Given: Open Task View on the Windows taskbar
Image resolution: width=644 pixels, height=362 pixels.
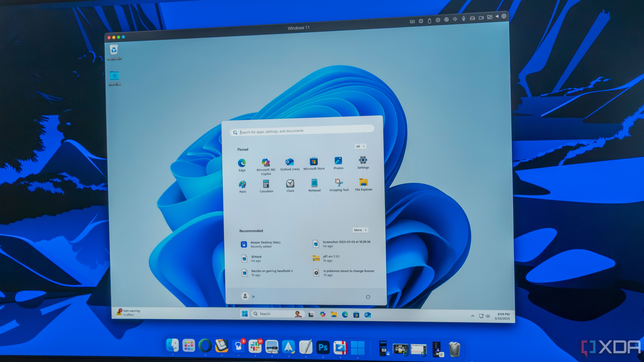Looking at the screenshot, I should coord(311,314).
